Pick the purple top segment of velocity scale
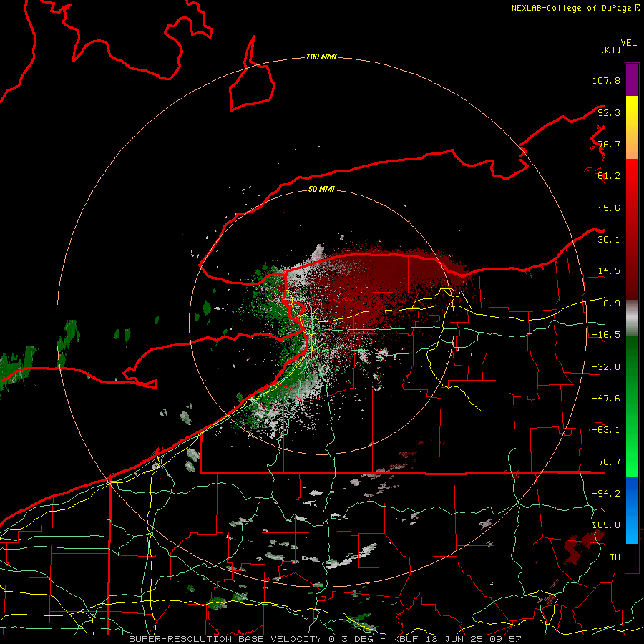 point(632,79)
